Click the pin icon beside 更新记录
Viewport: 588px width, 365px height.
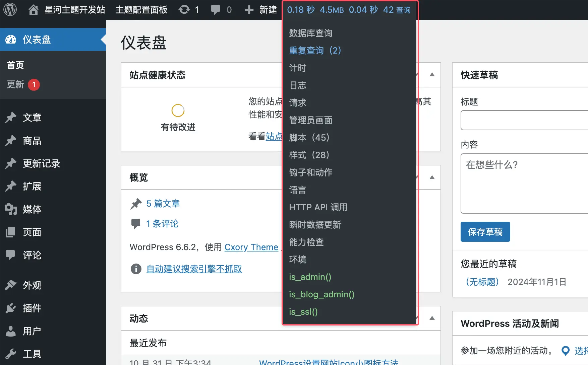coord(11,163)
